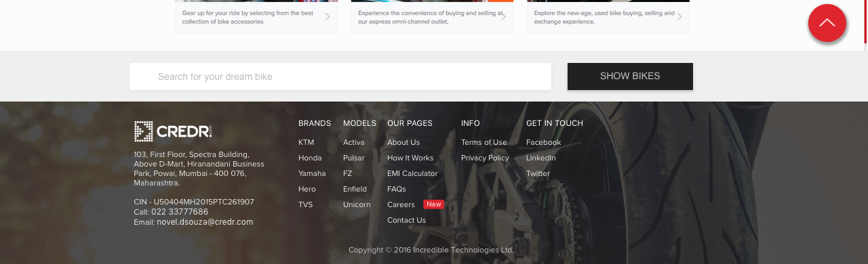The image size is (868, 264).
Task: Click the BRANDS column heading
Action: 315,123
